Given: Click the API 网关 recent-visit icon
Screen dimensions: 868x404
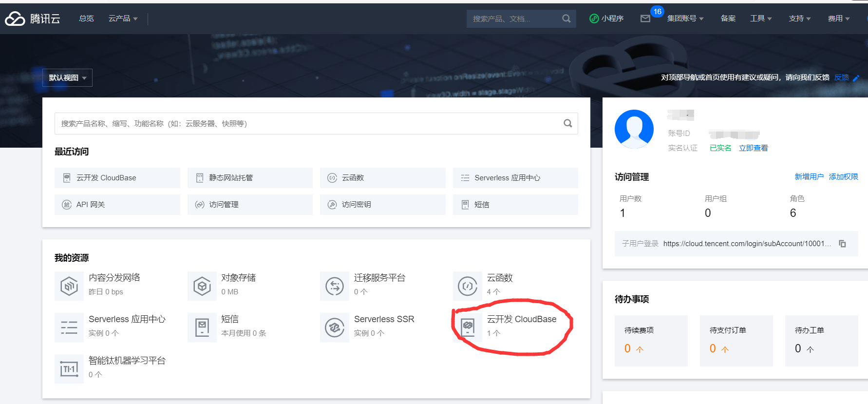Looking at the screenshot, I should [67, 205].
